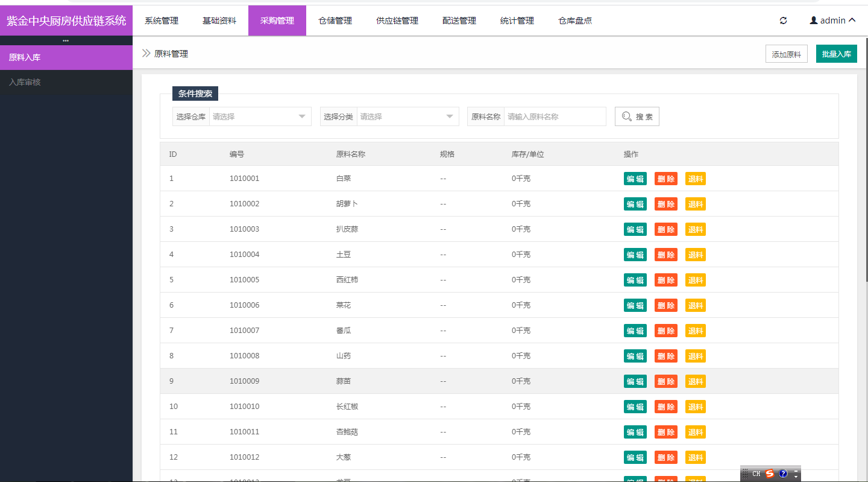Click the 紫金中央厨房供应链系统 logo title
Image resolution: width=868 pixels, height=482 pixels.
66,21
